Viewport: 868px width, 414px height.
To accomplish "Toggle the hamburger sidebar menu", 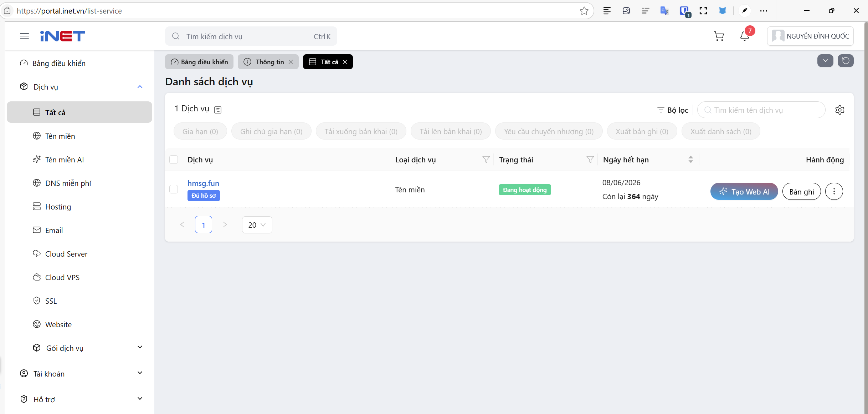I will pos(24,36).
